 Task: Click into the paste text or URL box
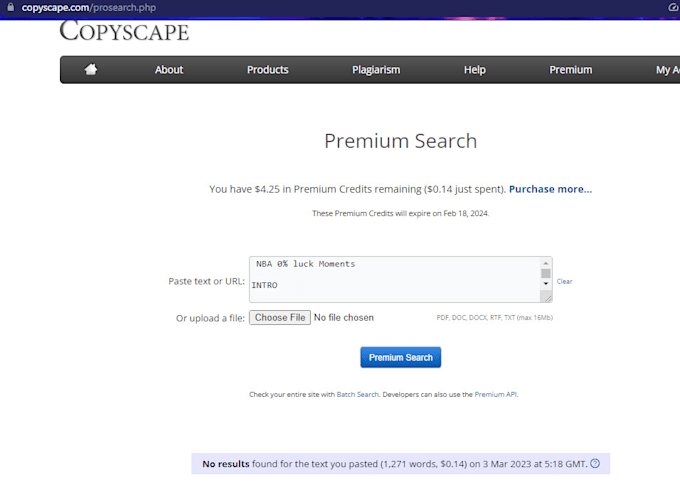395,279
